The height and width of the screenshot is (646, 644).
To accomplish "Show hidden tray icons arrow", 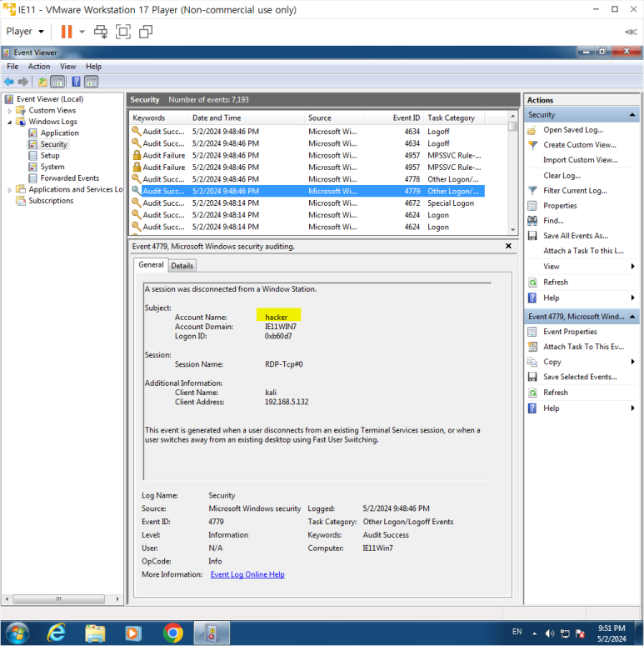I will 535,633.
